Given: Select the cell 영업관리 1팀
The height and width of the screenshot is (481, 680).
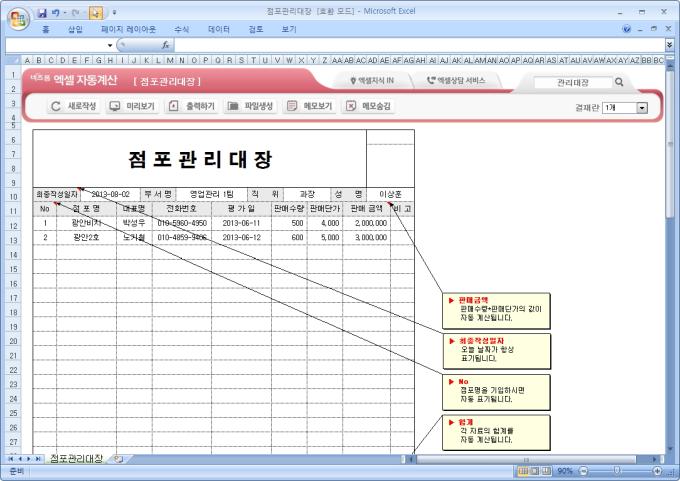Looking at the screenshot, I should click(x=212, y=194).
